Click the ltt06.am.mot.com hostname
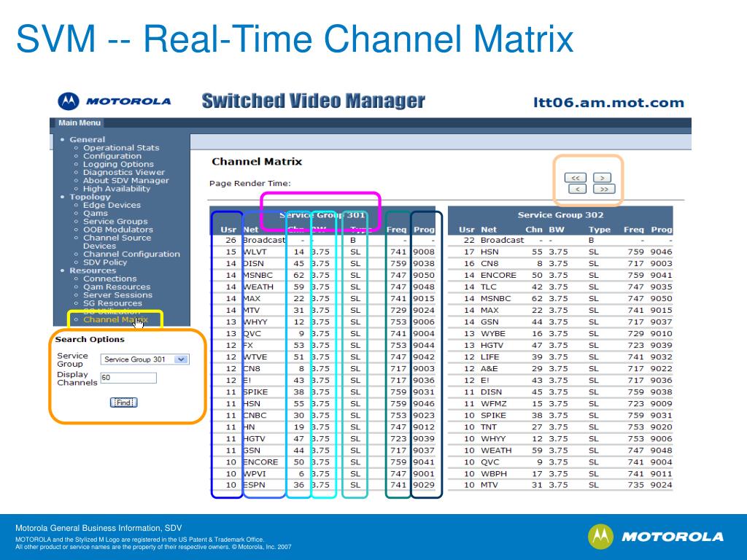 [x=609, y=103]
